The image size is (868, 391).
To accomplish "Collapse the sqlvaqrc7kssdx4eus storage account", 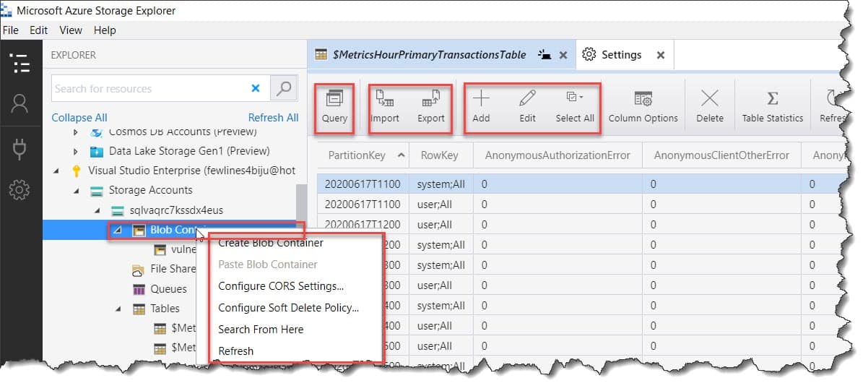I will [x=97, y=210].
